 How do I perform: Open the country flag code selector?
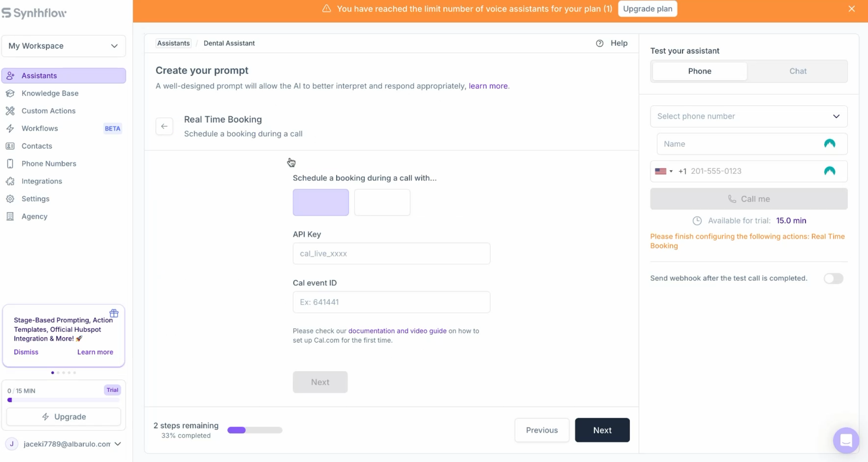point(663,171)
